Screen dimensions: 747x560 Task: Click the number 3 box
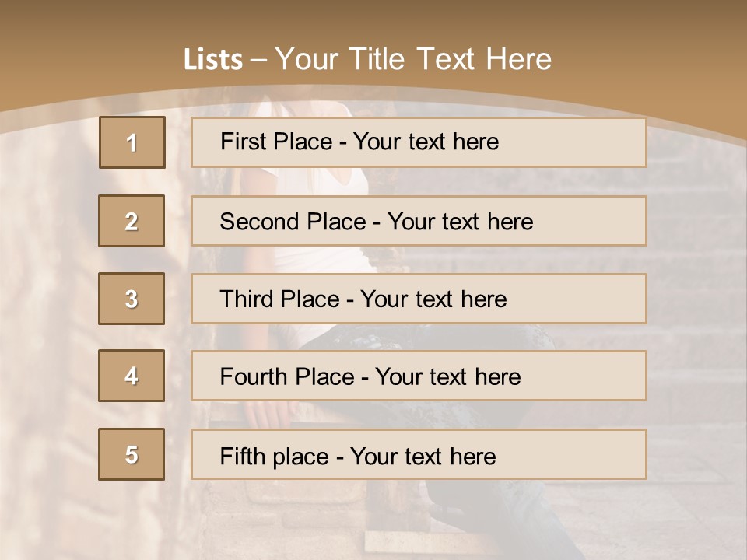tap(132, 299)
